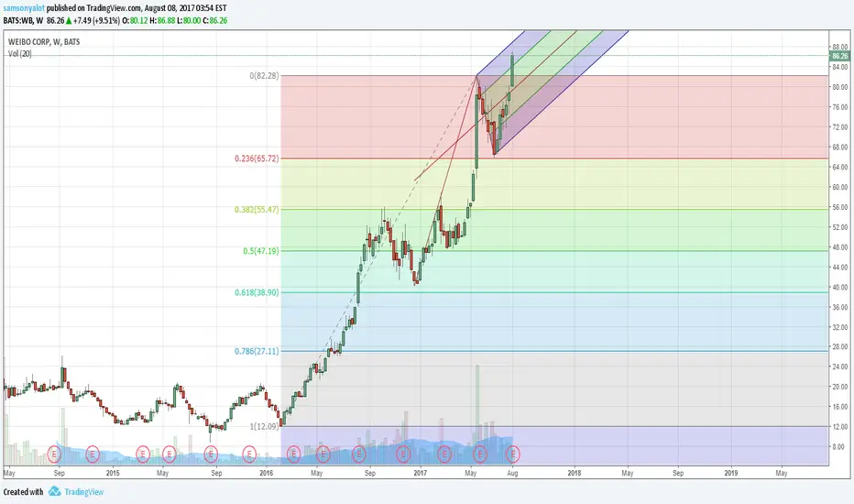Click the O:80.12 open value

[x=135, y=21]
